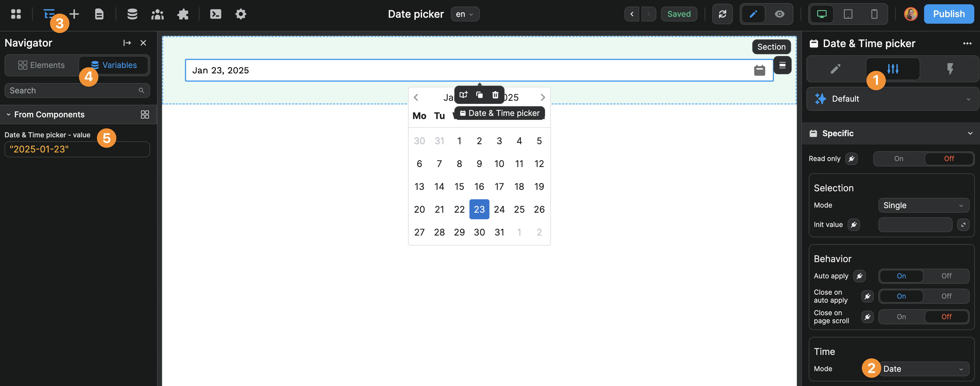Open the calendar icon inside the date input
The image size is (980, 386).
pos(759,70)
